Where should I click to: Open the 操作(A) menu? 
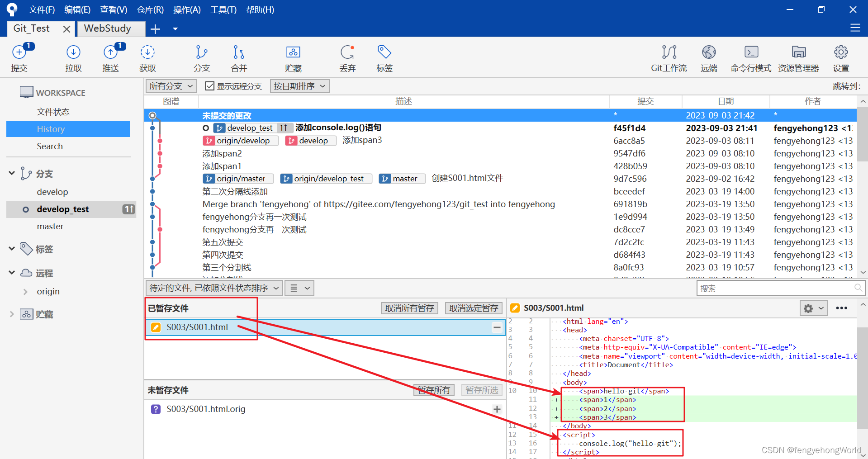pos(187,9)
